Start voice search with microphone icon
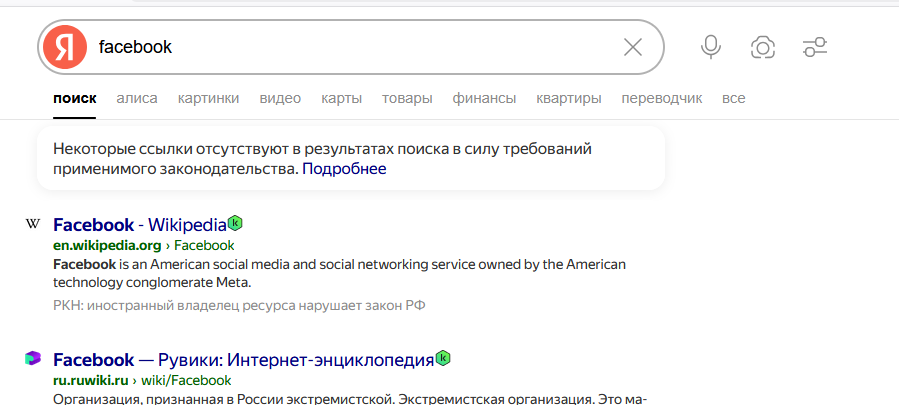Screen dimensions: 899x405 click(x=711, y=47)
